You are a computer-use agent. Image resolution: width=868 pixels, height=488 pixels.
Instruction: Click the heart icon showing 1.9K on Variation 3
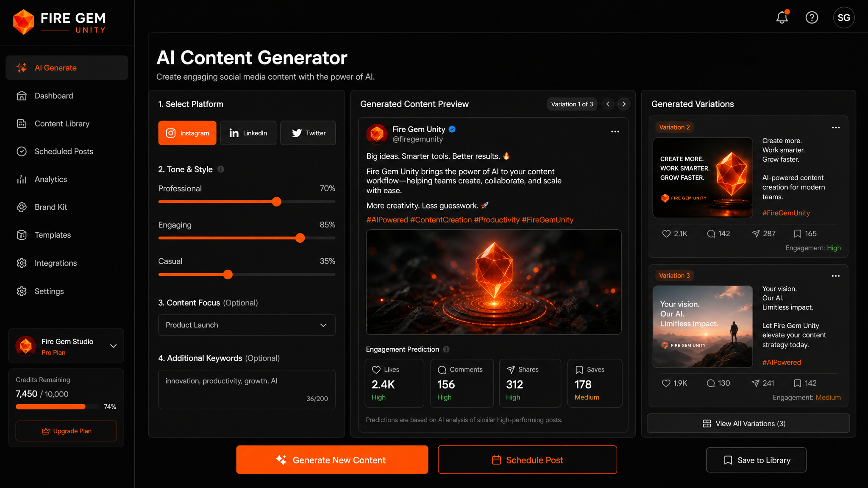666,383
